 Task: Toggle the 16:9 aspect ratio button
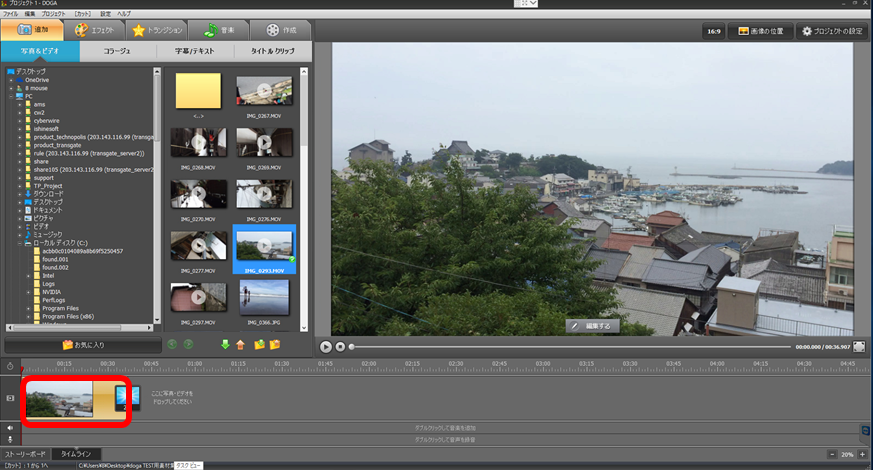(x=715, y=31)
